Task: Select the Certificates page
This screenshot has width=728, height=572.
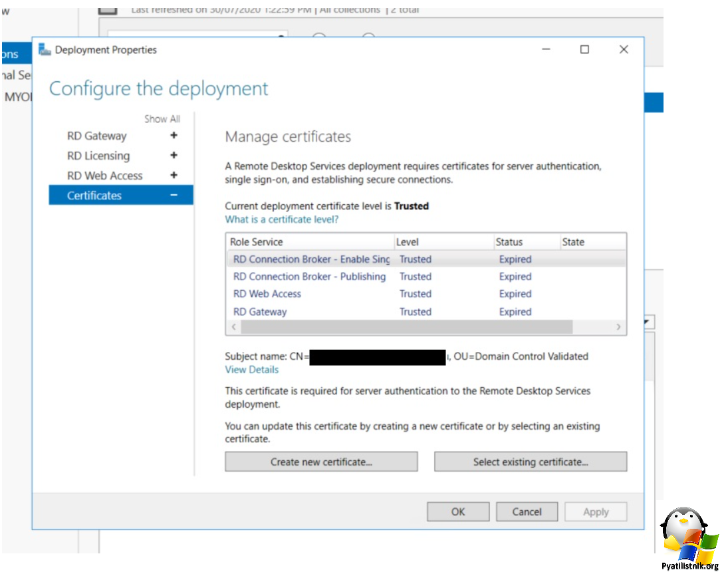Action: coord(121,195)
